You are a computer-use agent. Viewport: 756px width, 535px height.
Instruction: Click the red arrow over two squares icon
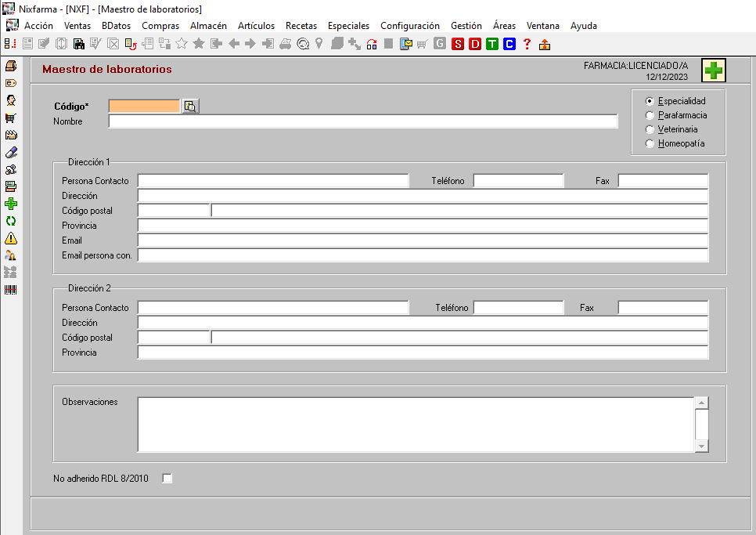372,44
